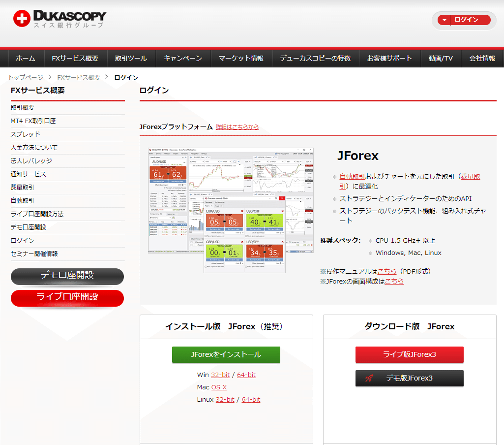Viewport: 504px width, 445px height.
Task: Open the ホーム menu item
Action: tap(26, 58)
